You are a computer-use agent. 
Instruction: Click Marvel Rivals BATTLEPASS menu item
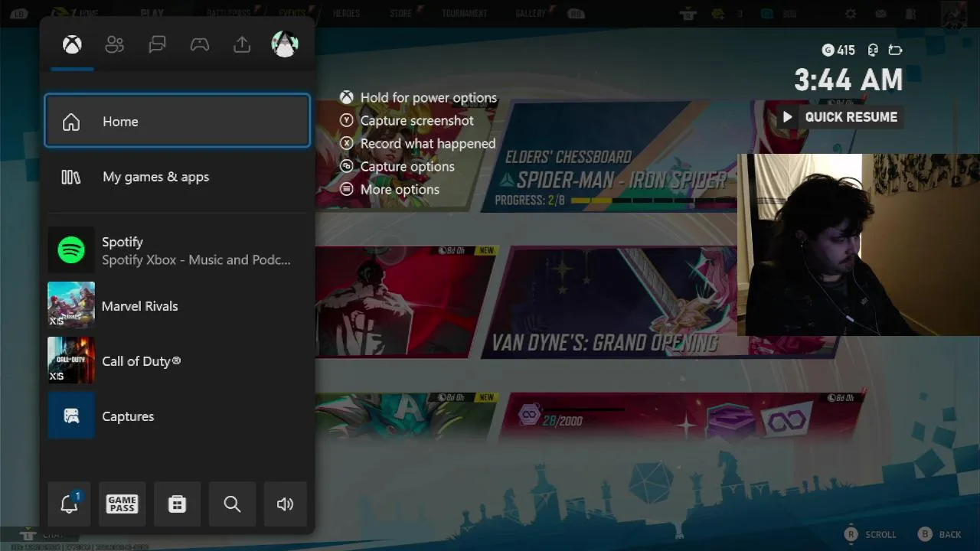point(230,13)
